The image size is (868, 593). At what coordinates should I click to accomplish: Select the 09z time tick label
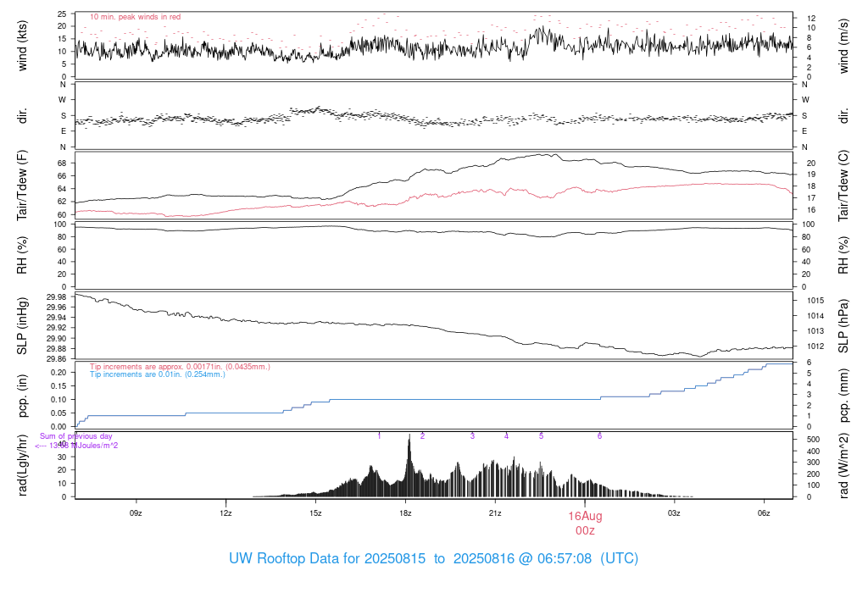click(x=136, y=513)
